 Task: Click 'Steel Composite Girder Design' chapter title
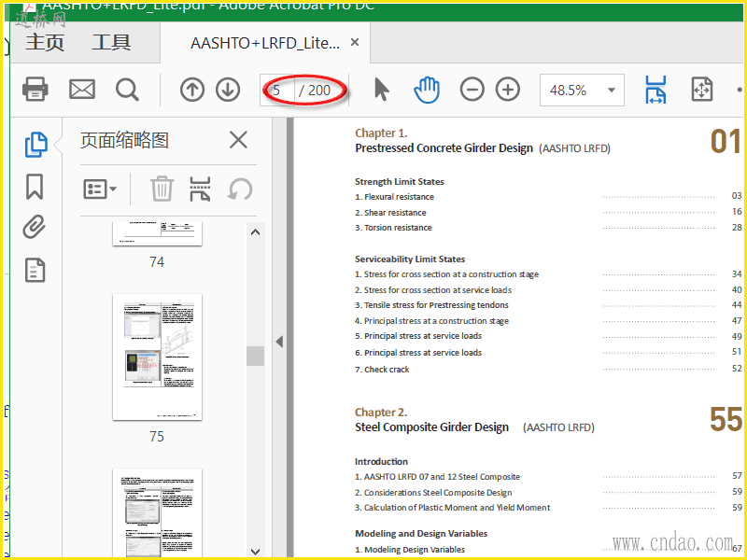(431, 427)
